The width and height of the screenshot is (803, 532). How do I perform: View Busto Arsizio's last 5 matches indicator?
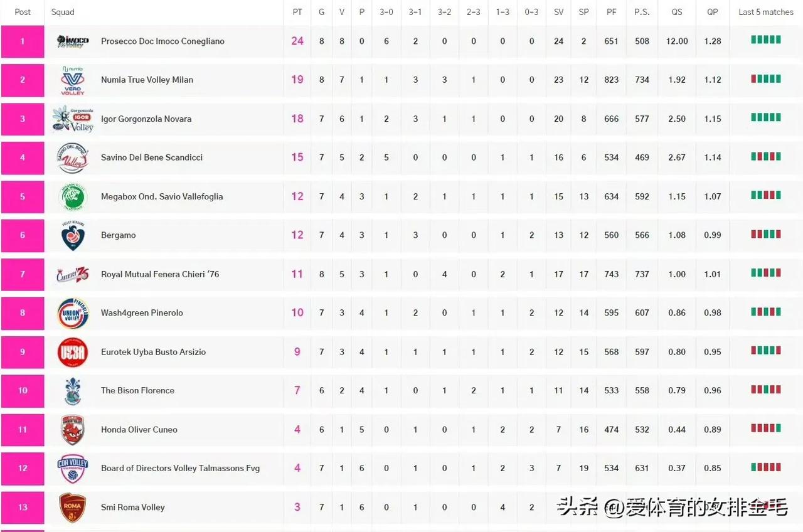pyautogui.click(x=766, y=350)
